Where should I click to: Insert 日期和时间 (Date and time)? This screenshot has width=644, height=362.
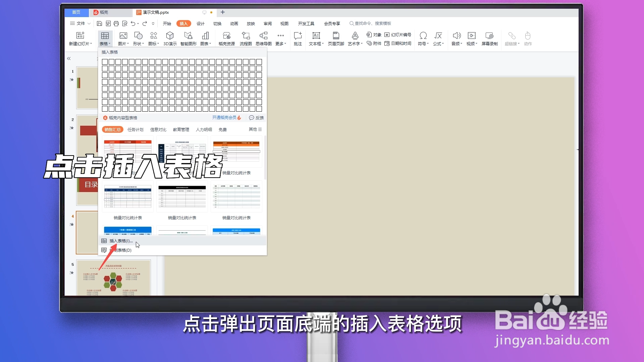[398, 44]
